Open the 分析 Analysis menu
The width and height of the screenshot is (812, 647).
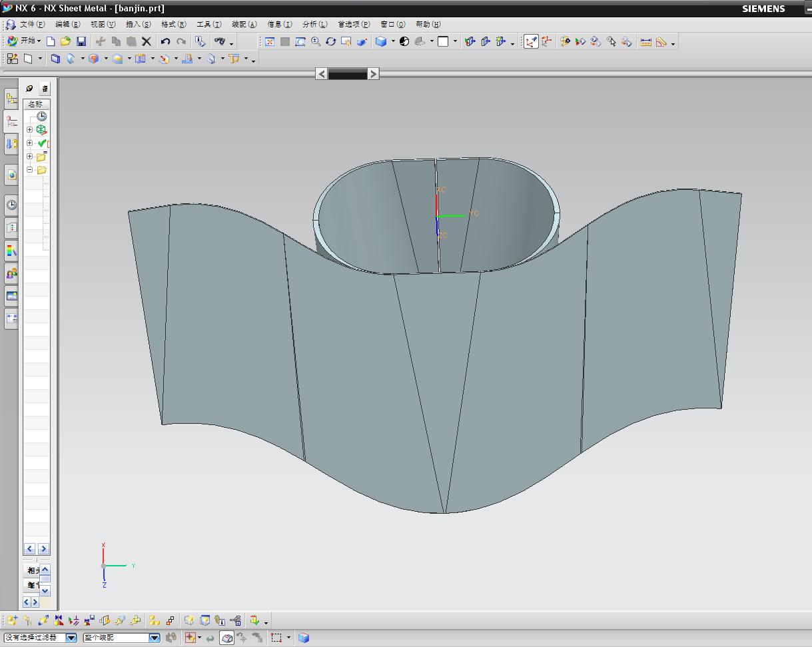[x=315, y=25]
